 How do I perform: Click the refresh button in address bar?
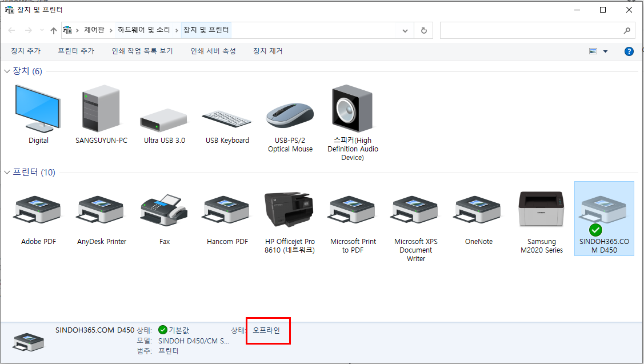[x=424, y=30]
